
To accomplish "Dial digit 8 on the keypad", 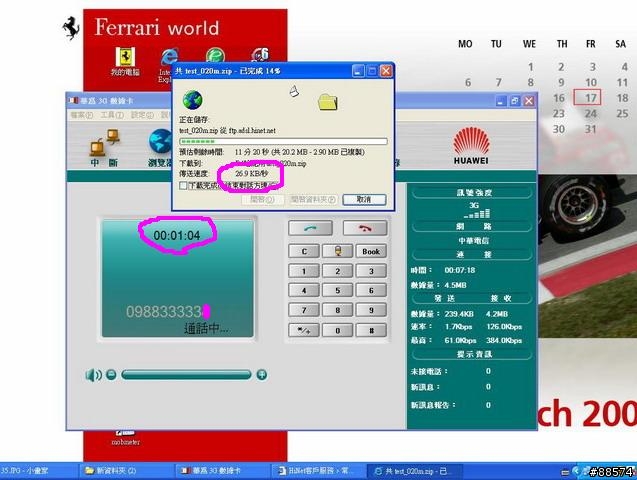I will click(337, 310).
